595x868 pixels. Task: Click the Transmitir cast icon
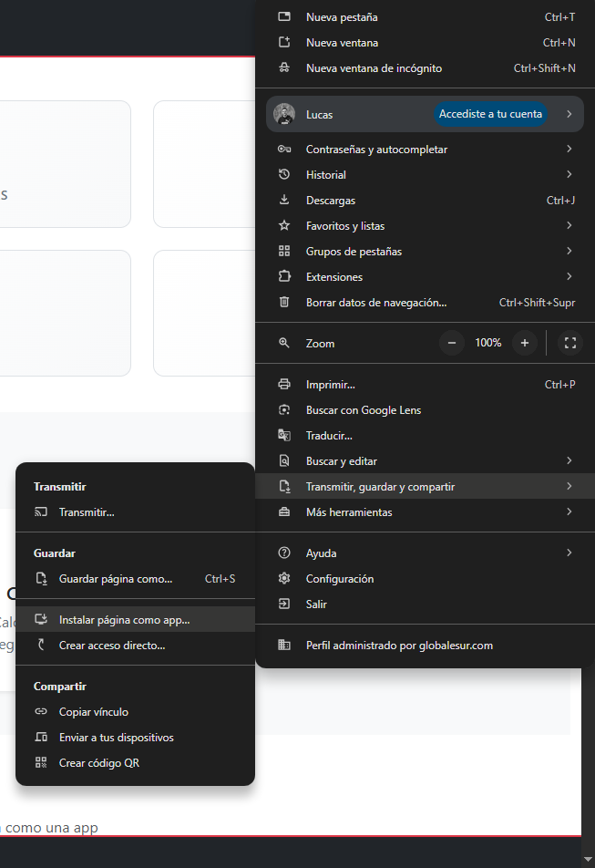pos(41,512)
